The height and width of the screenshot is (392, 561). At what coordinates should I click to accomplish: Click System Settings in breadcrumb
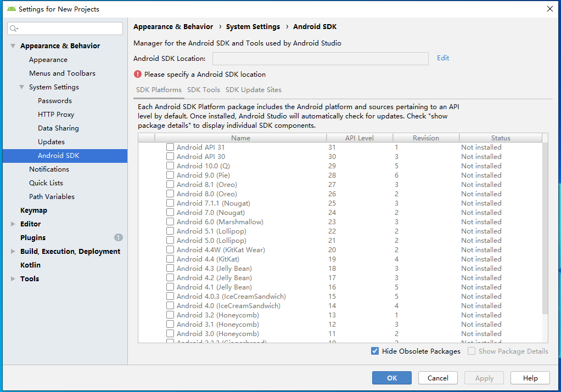point(253,27)
